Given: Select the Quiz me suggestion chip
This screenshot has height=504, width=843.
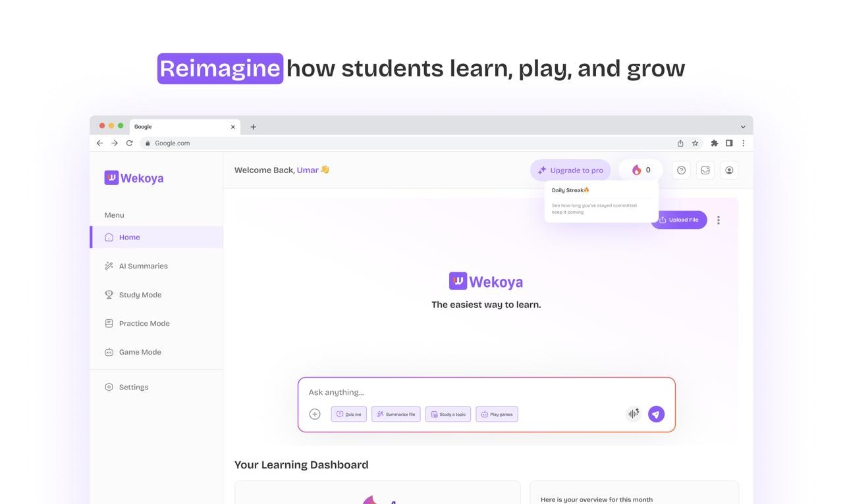Looking at the screenshot, I should (349, 415).
